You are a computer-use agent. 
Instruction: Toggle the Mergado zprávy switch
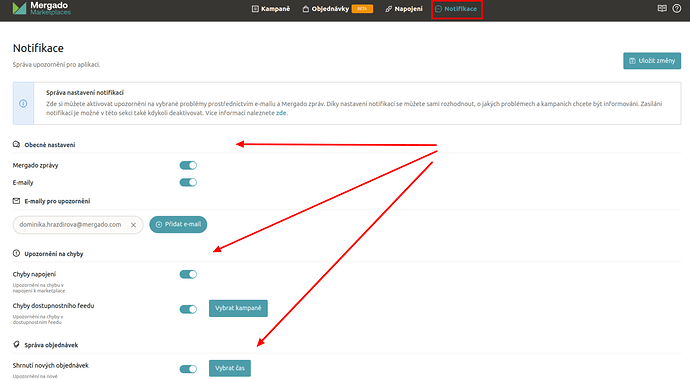pos(188,166)
